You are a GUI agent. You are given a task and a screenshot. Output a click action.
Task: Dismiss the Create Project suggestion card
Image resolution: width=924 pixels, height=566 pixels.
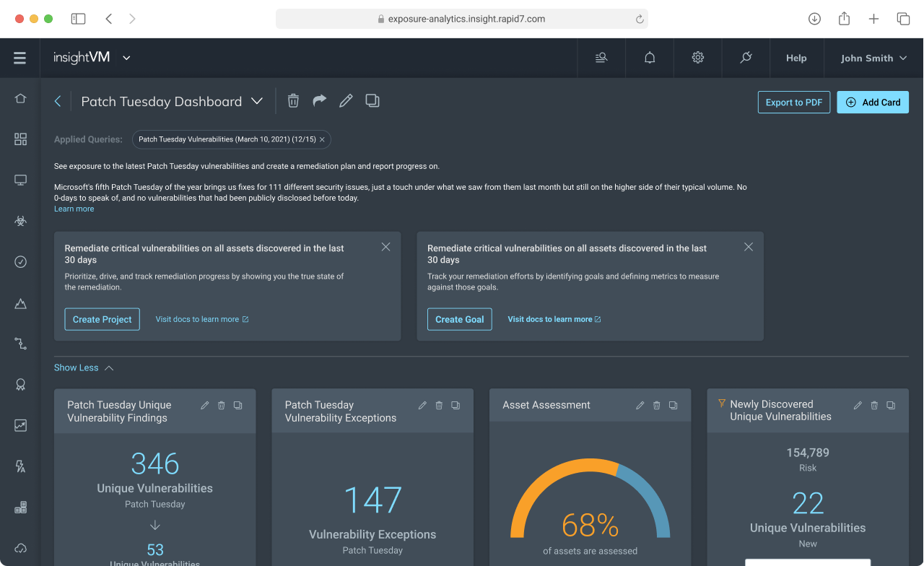(x=385, y=247)
